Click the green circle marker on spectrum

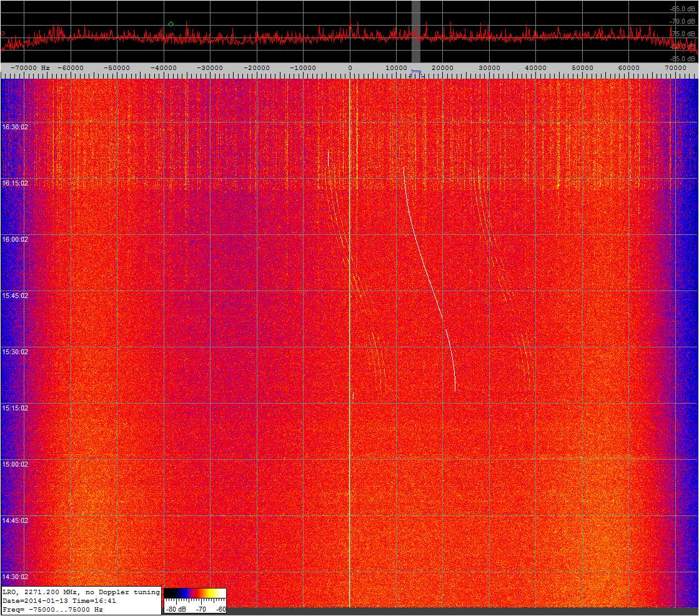(171, 24)
